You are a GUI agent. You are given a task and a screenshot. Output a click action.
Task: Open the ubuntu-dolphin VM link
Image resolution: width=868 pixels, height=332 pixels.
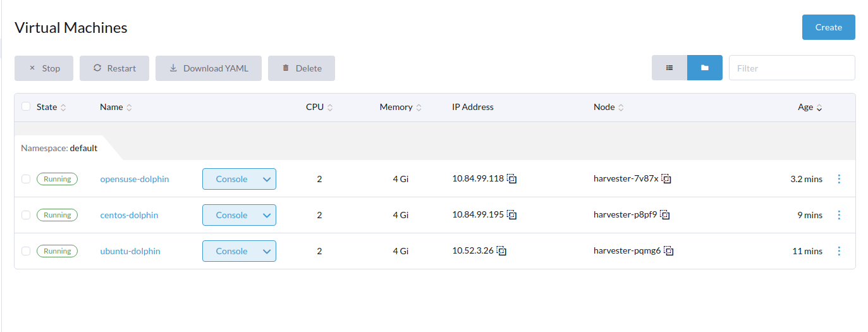pos(130,251)
